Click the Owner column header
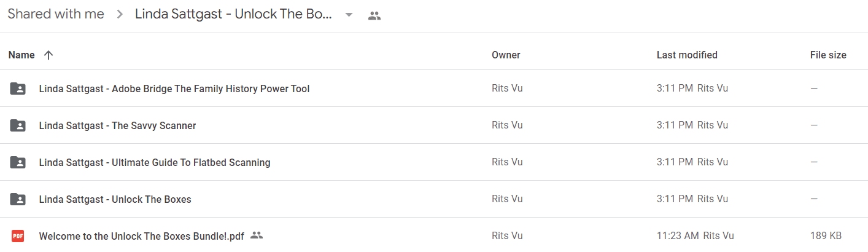868x252 pixels. (506, 55)
